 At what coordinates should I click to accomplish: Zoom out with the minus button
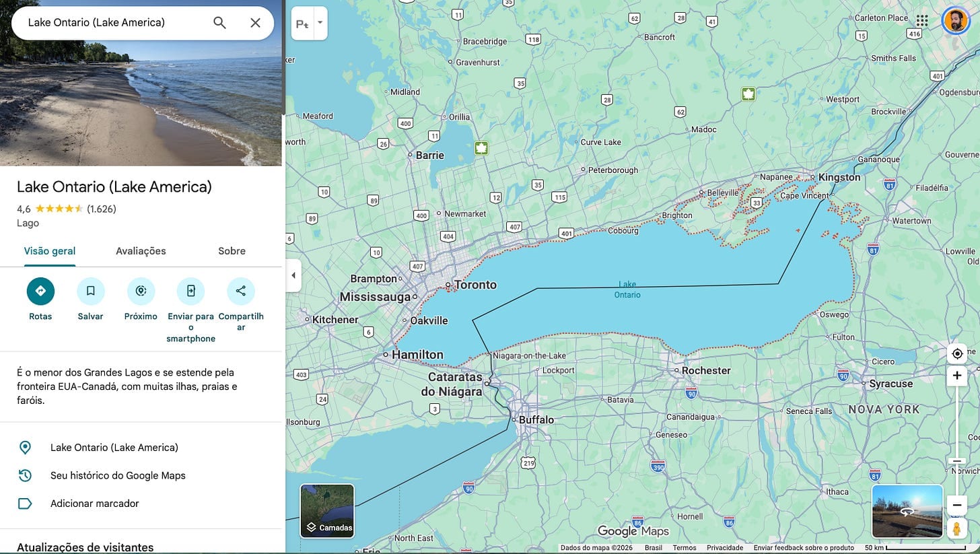(x=957, y=505)
